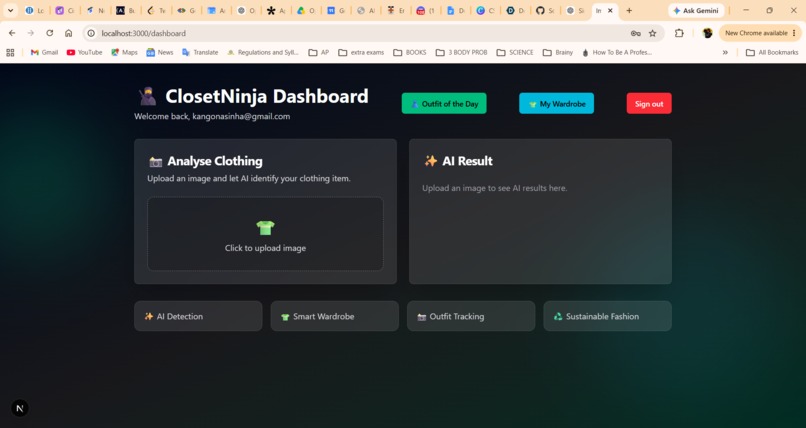Expand the Brainy bookmarks folder
Image resolution: width=806 pixels, height=428 pixels.
[558, 52]
